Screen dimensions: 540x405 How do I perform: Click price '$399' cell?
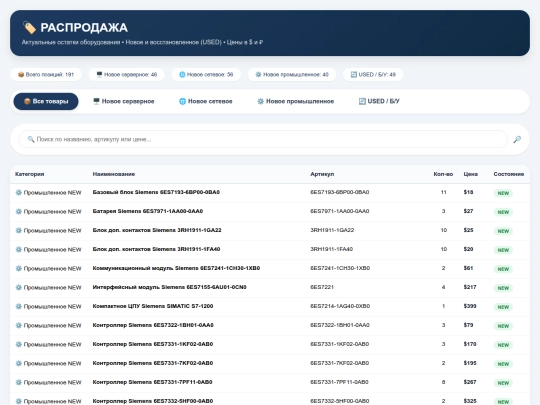point(470,306)
